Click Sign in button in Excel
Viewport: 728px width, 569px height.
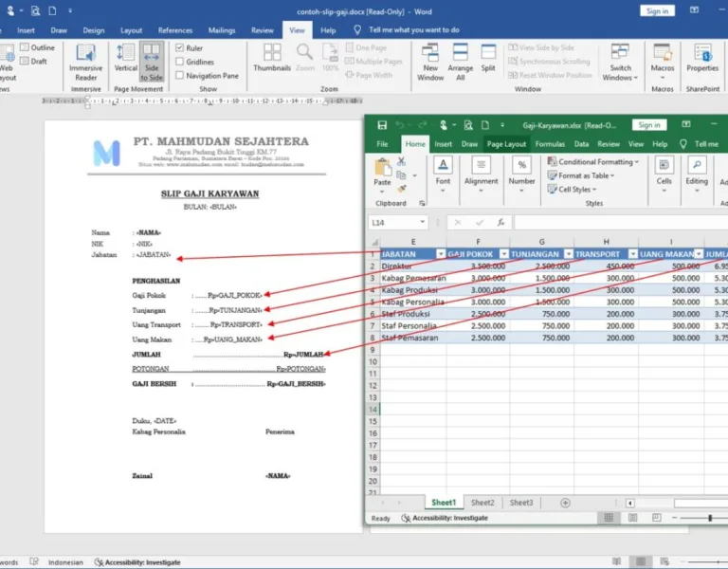click(649, 125)
